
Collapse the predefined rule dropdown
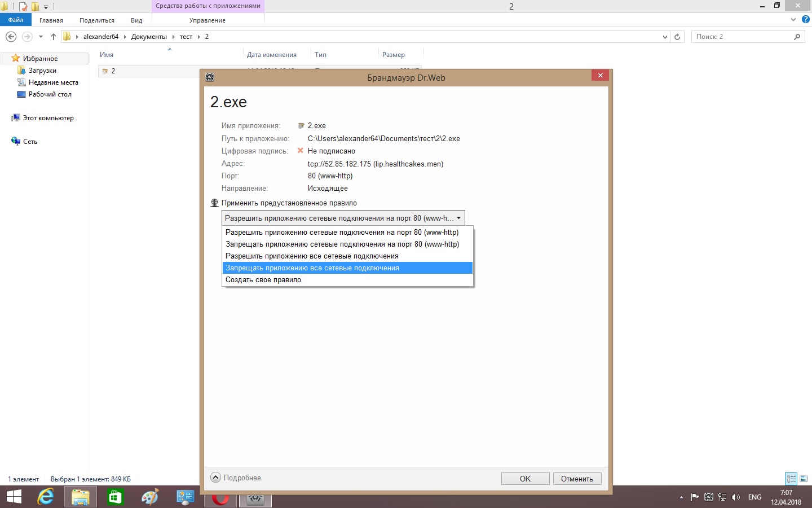click(x=458, y=218)
